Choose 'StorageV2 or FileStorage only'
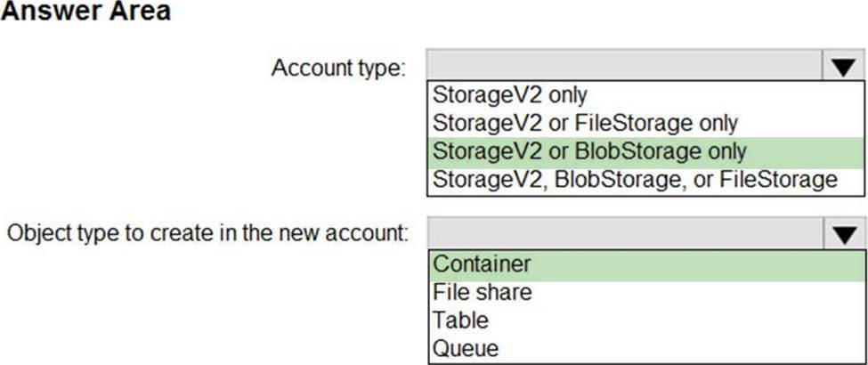This screenshot has height=365, width=868. point(585,122)
